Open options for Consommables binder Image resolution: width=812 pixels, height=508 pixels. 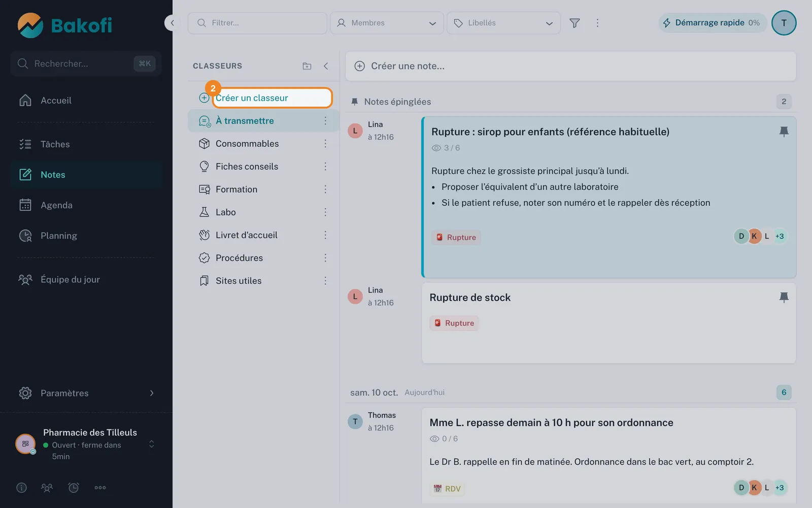tap(325, 144)
